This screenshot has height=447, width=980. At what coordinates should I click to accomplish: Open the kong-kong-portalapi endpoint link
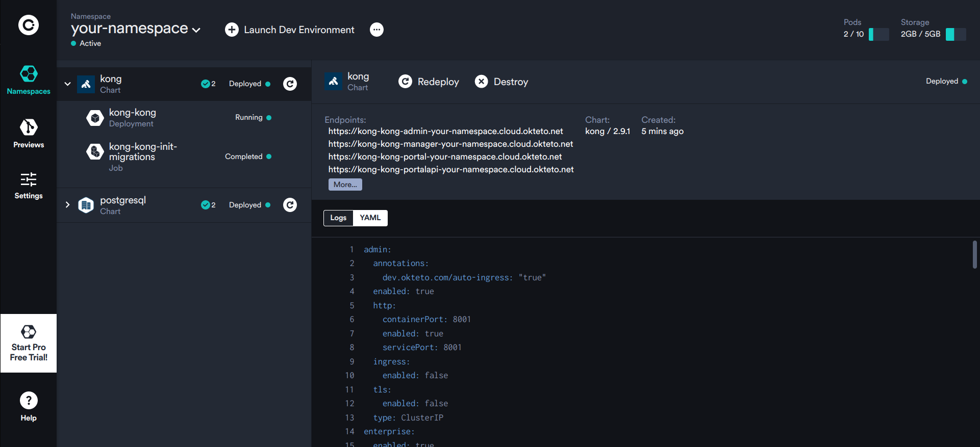click(451, 169)
